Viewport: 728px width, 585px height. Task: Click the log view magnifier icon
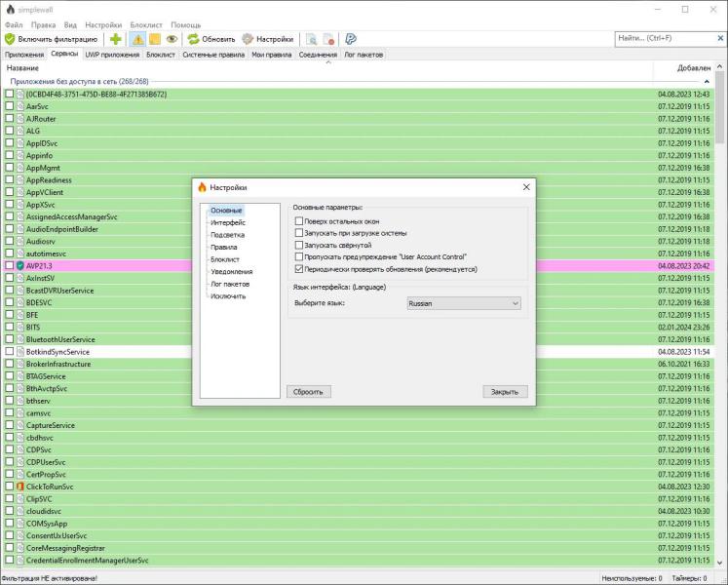[x=312, y=40]
